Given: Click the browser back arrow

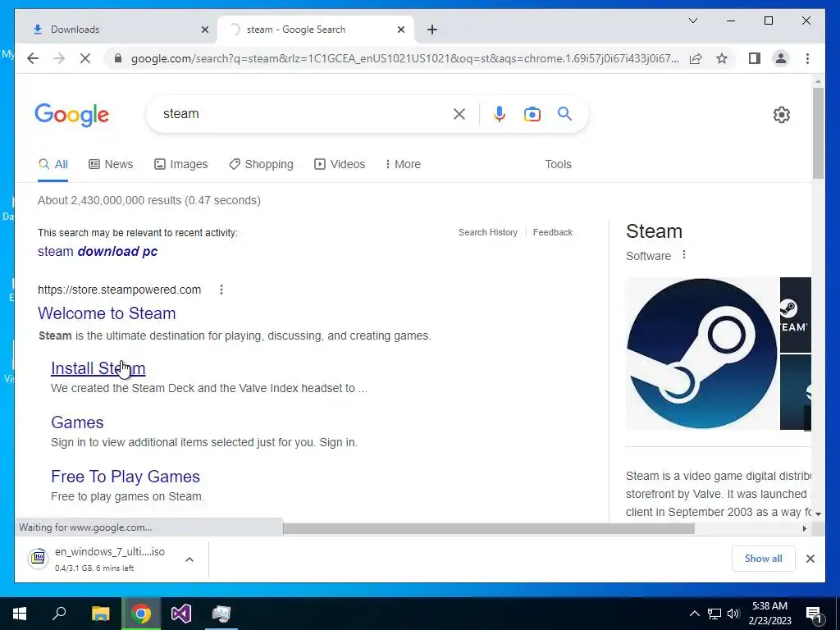Looking at the screenshot, I should 33,58.
